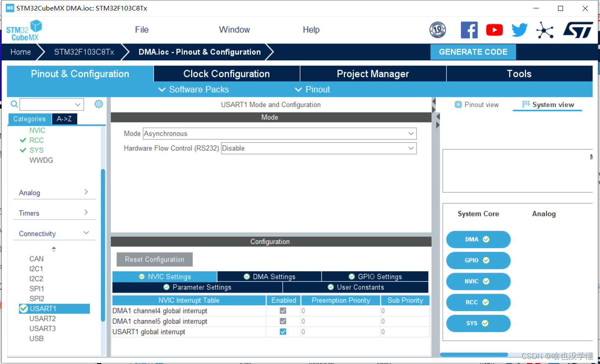This screenshot has height=364, width=600.
Task: Open the Mode Asynchronous dropdown
Action: click(x=280, y=133)
